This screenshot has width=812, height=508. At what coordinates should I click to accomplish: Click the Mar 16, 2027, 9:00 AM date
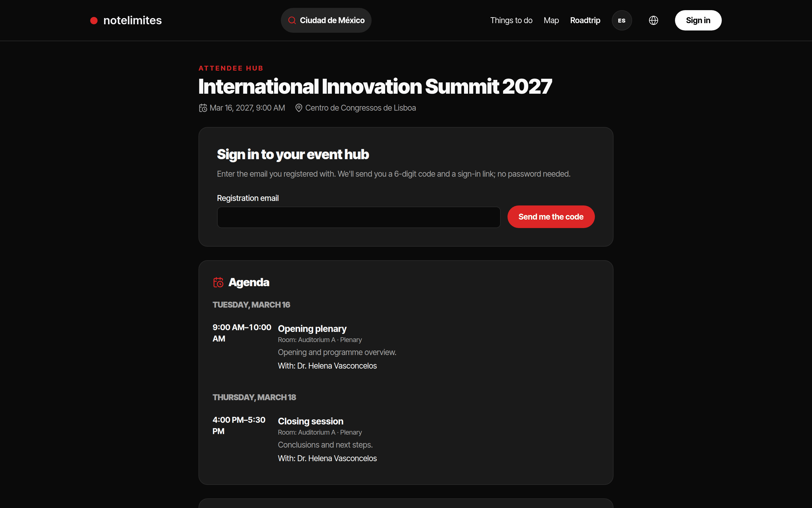click(x=247, y=108)
